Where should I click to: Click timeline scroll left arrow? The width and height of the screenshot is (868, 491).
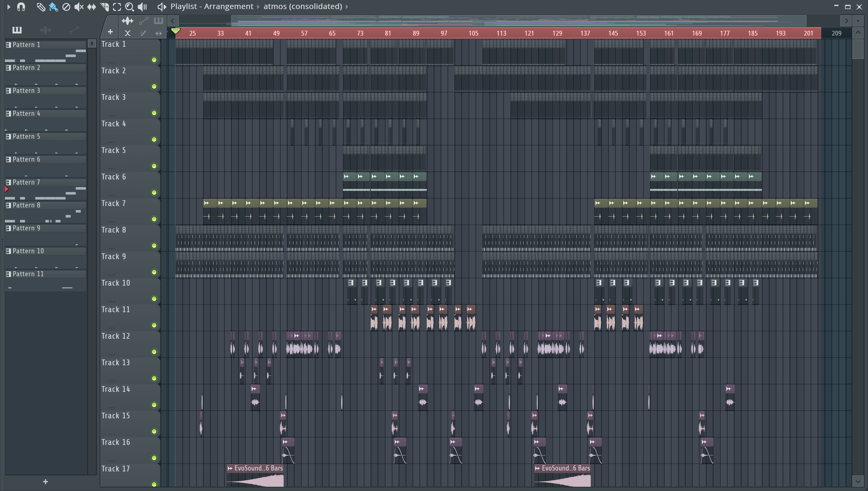pos(172,21)
